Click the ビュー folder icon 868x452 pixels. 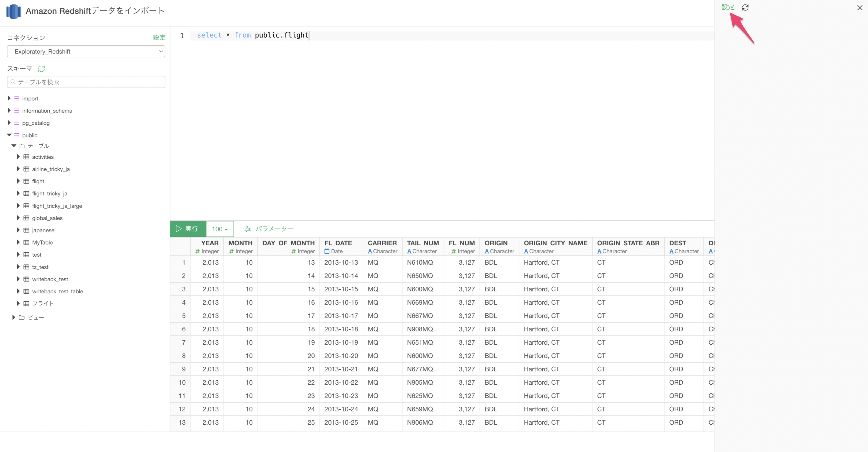(21, 318)
